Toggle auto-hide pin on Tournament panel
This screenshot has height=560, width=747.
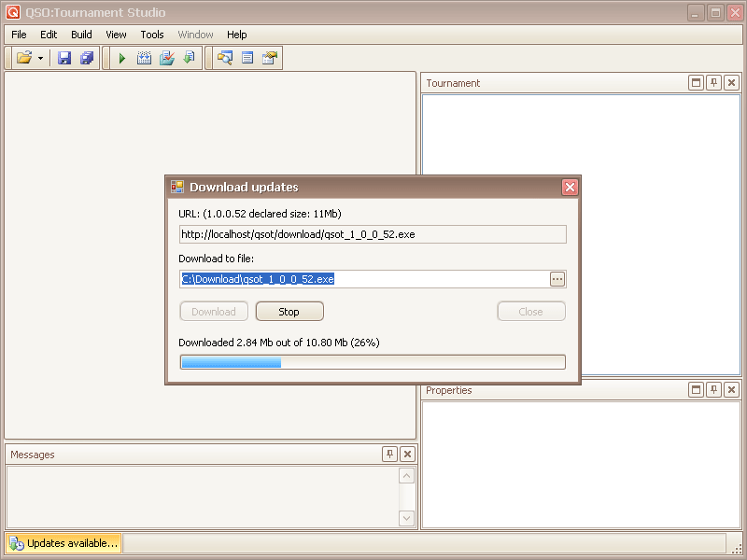713,83
